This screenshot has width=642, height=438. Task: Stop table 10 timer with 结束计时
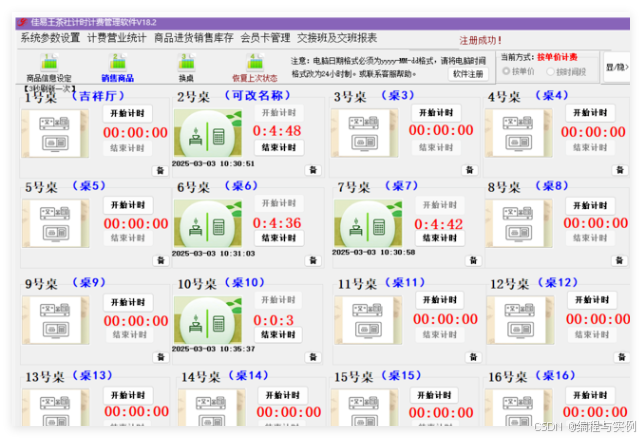point(278,335)
